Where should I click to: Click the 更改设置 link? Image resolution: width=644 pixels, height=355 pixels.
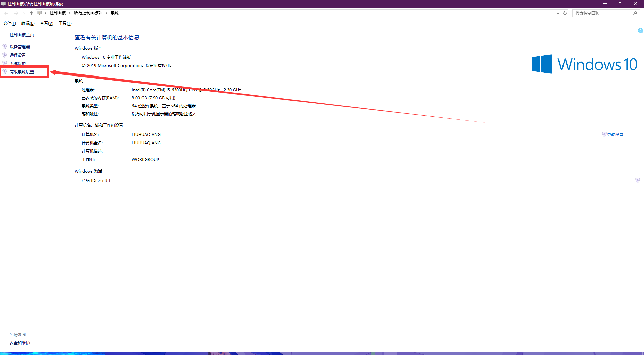tap(615, 135)
